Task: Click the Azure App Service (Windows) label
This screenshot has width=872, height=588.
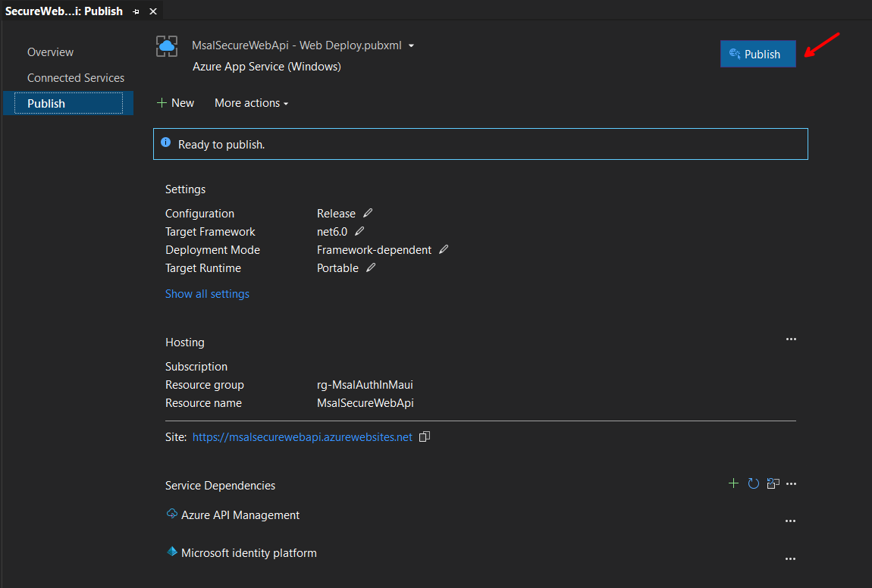Action: pyautogui.click(x=267, y=67)
